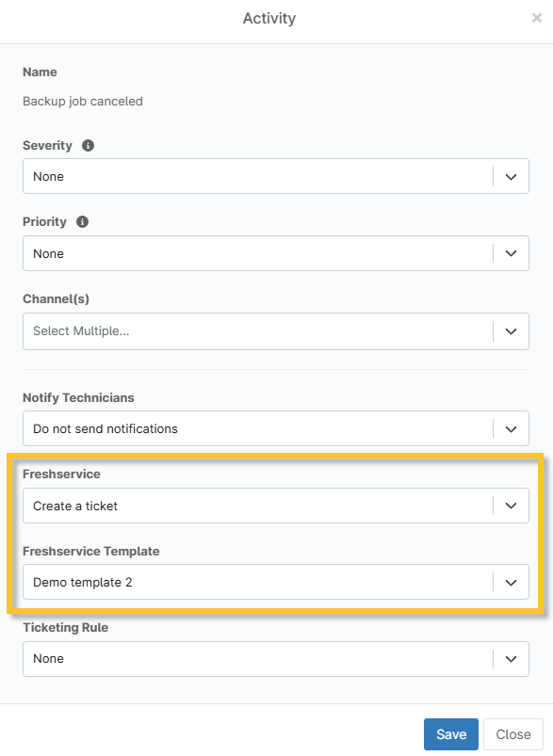Click the Close button
This screenshot has height=756, width=553.
512,734
